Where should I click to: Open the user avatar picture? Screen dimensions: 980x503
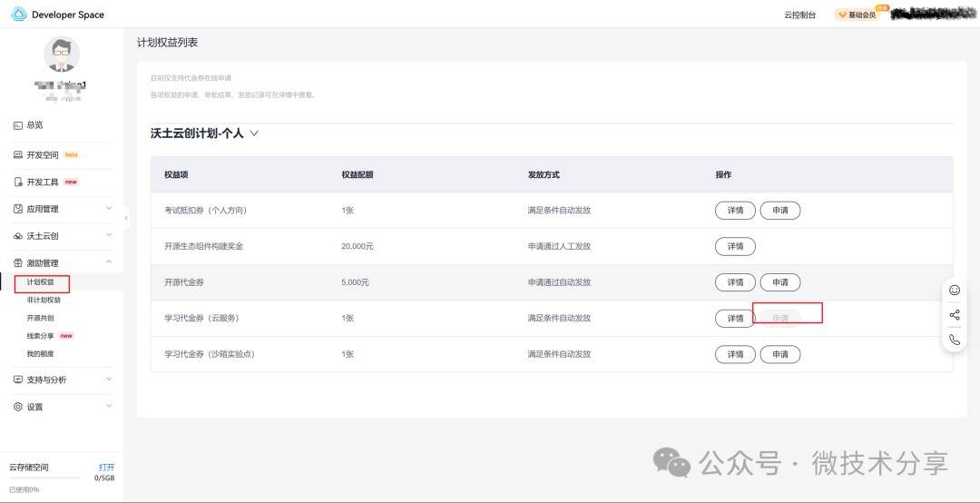click(x=62, y=54)
